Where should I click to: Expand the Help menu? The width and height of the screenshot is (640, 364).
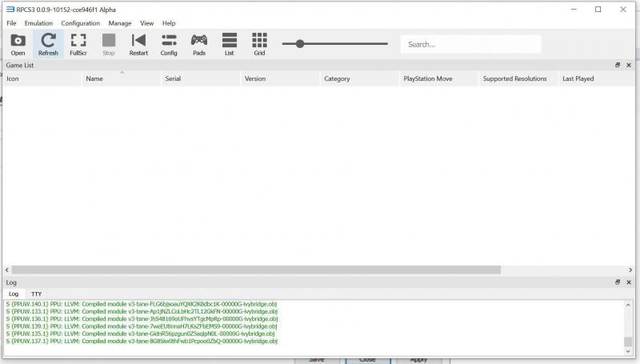point(169,23)
